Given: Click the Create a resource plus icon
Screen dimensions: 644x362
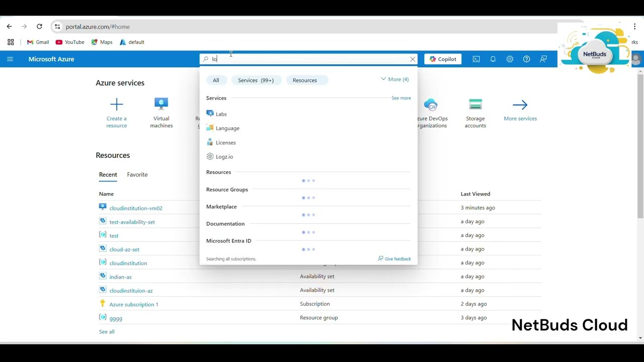Looking at the screenshot, I should coord(116,105).
